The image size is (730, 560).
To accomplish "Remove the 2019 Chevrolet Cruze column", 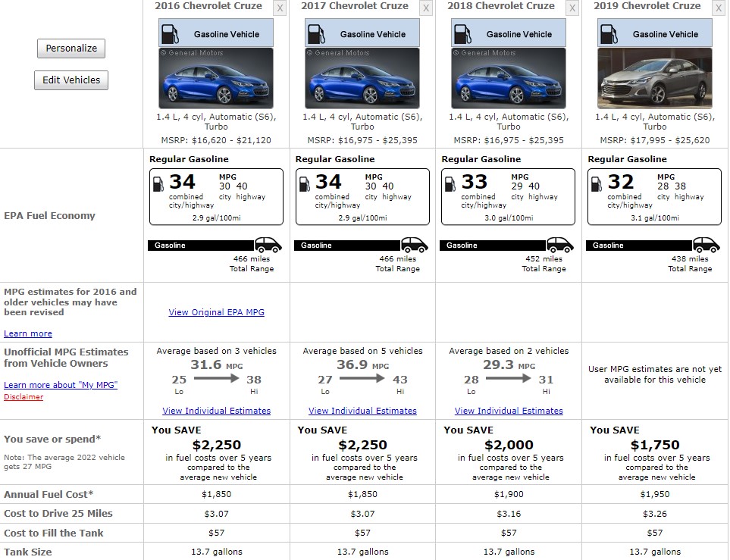I will (719, 8).
